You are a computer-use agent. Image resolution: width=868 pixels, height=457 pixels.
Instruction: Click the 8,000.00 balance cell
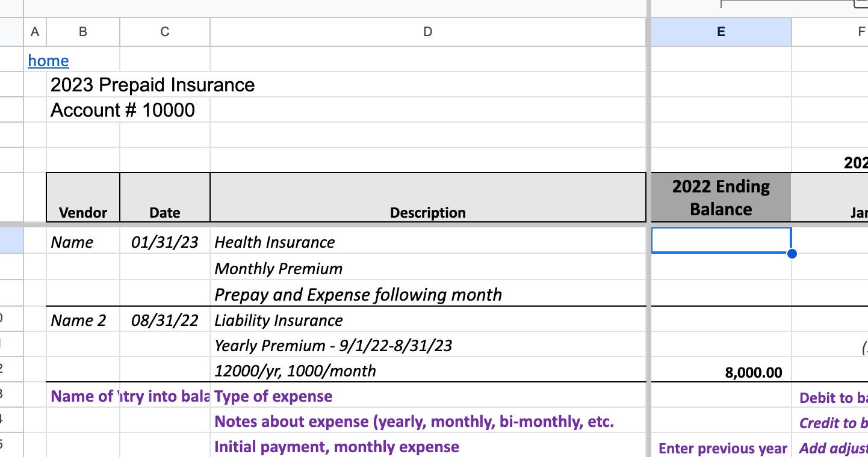(721, 372)
